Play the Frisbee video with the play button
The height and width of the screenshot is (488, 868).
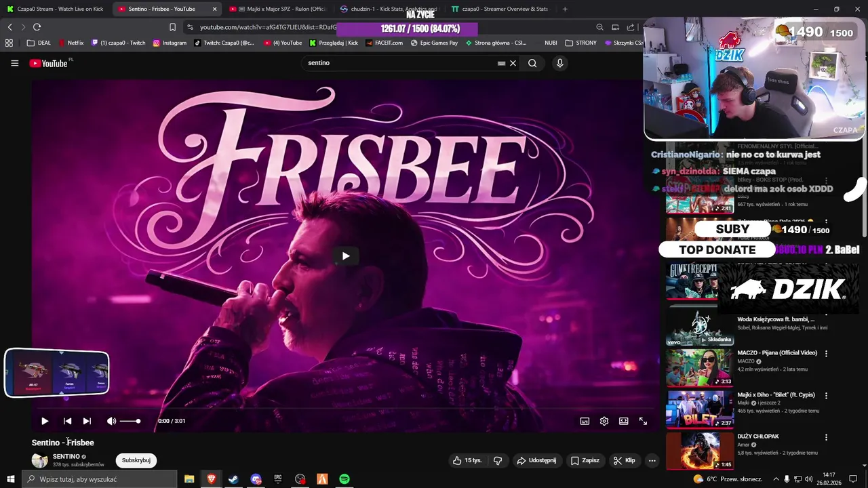pos(45,421)
